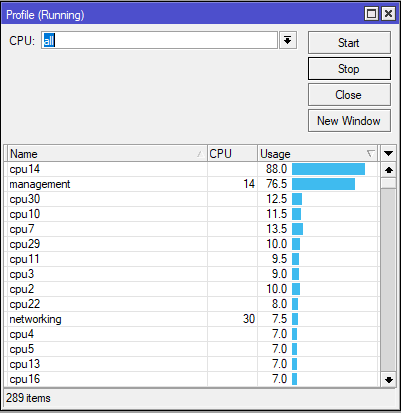This screenshot has height=413, width=401.
Task: Select the cpu5 row
Action: click(192, 349)
